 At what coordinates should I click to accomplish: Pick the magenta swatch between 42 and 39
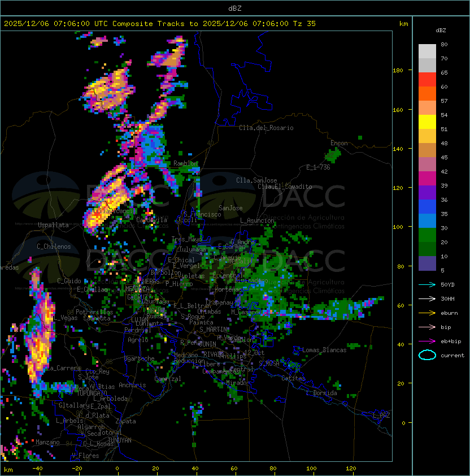[427, 179]
